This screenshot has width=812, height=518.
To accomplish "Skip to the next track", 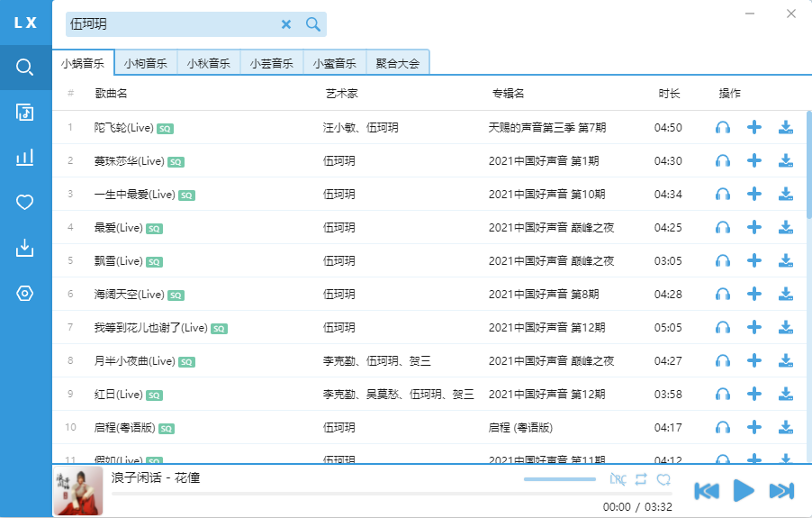I will coord(780,491).
